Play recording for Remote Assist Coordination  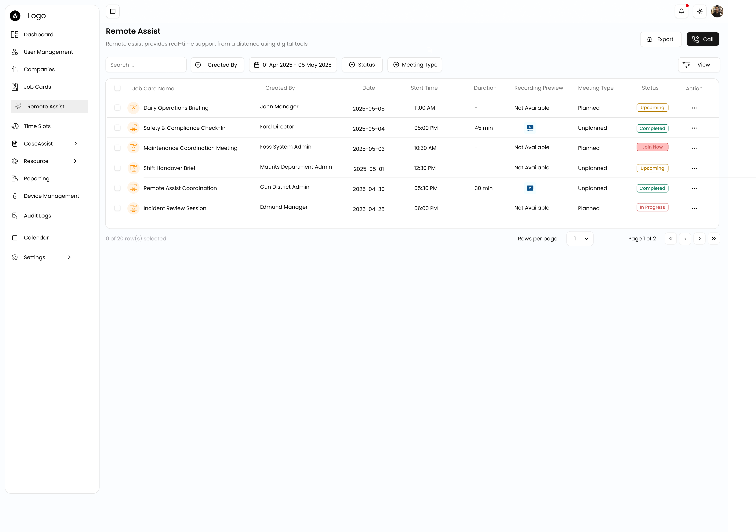[x=530, y=188]
